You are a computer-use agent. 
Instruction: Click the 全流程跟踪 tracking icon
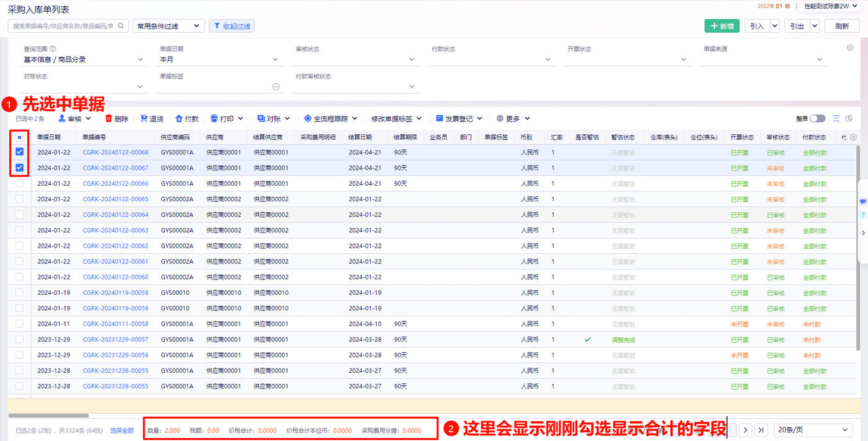308,118
